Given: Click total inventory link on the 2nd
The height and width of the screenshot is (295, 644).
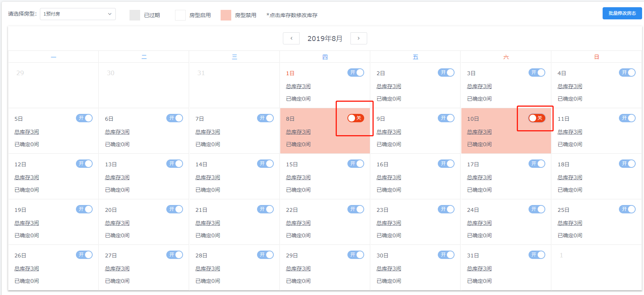Looking at the screenshot, I should pos(388,87).
